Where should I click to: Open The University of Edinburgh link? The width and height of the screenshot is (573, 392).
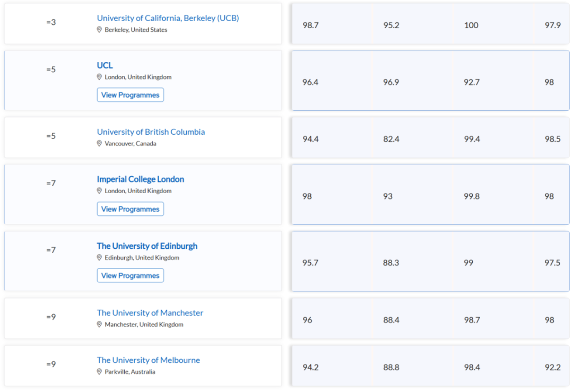[x=147, y=246]
